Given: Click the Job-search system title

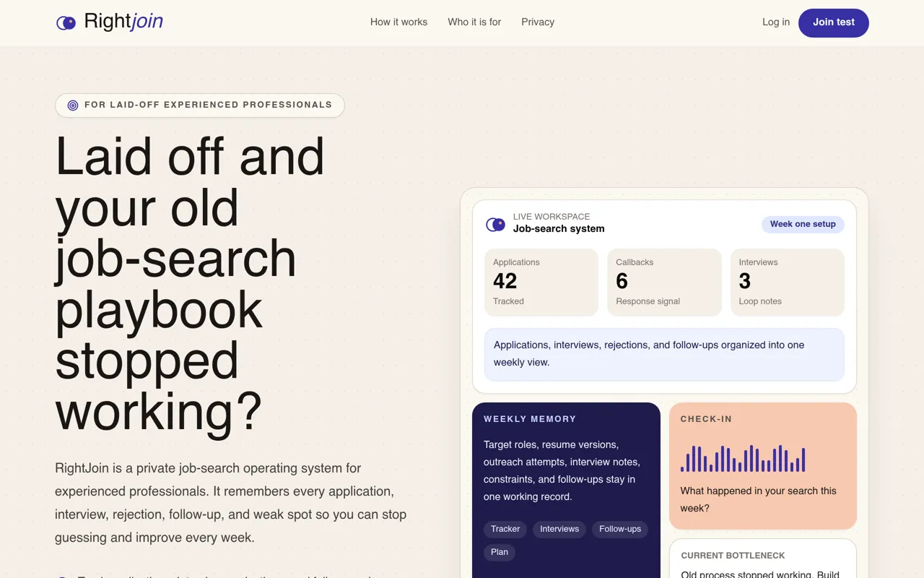Looking at the screenshot, I should point(559,229).
